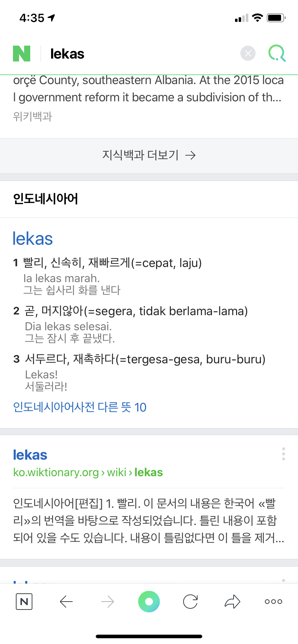
Task: Go forward with the right arrow
Action: coord(108,602)
